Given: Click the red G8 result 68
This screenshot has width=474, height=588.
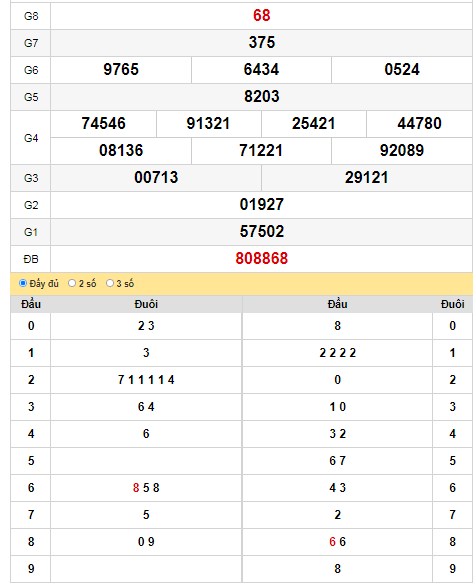Looking at the screenshot, I should point(261,15).
